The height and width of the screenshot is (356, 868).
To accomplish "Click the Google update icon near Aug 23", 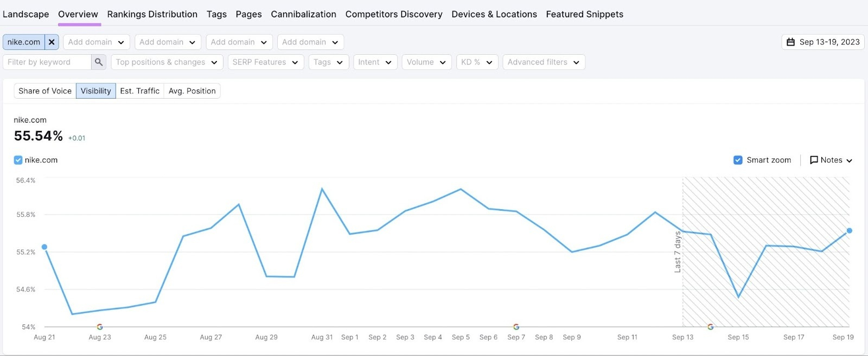I will 100,327.
